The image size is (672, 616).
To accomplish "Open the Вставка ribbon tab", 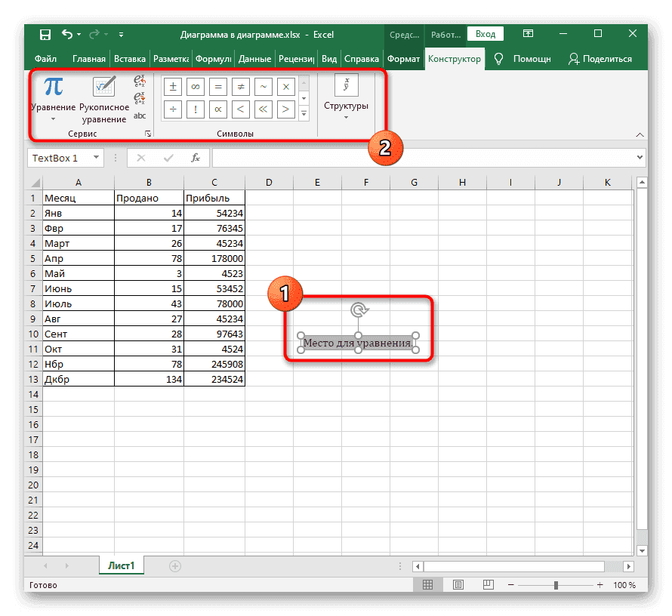I will (129, 59).
